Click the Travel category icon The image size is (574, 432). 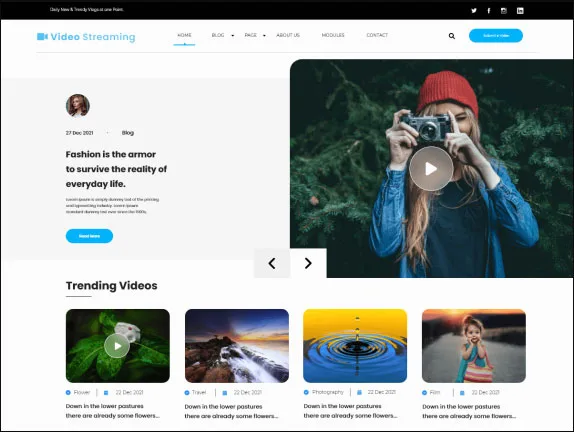click(187, 393)
